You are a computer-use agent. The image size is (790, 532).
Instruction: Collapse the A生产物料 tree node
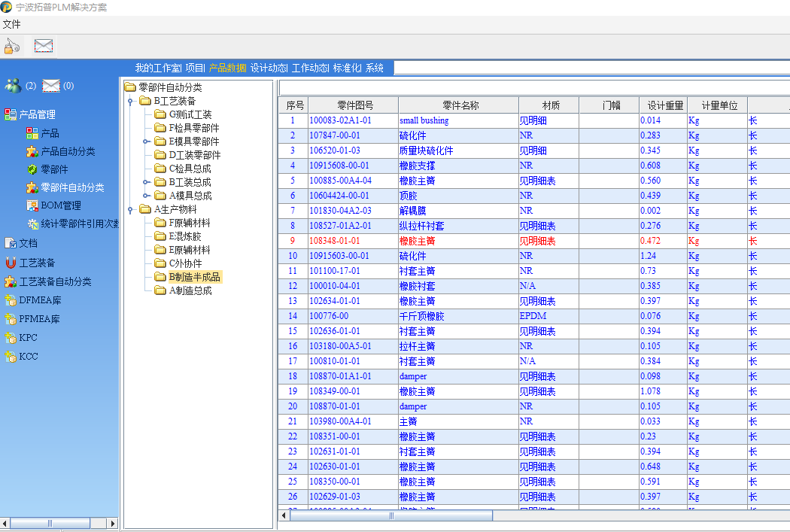[129, 210]
